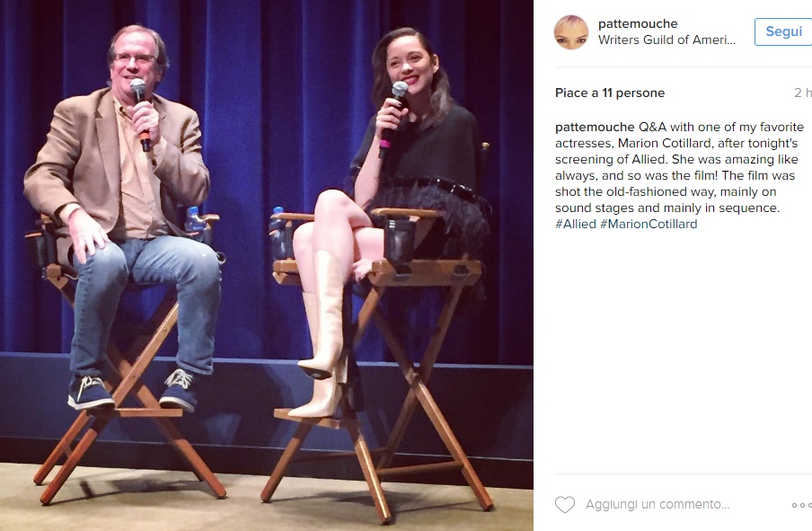View who liked via Piace a 11 persone

point(610,93)
